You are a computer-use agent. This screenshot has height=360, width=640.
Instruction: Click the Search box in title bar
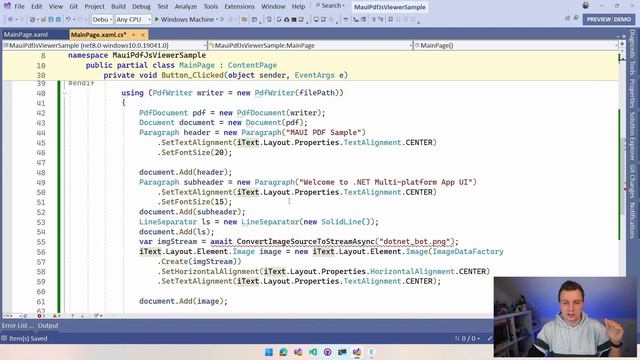[x=330, y=6]
